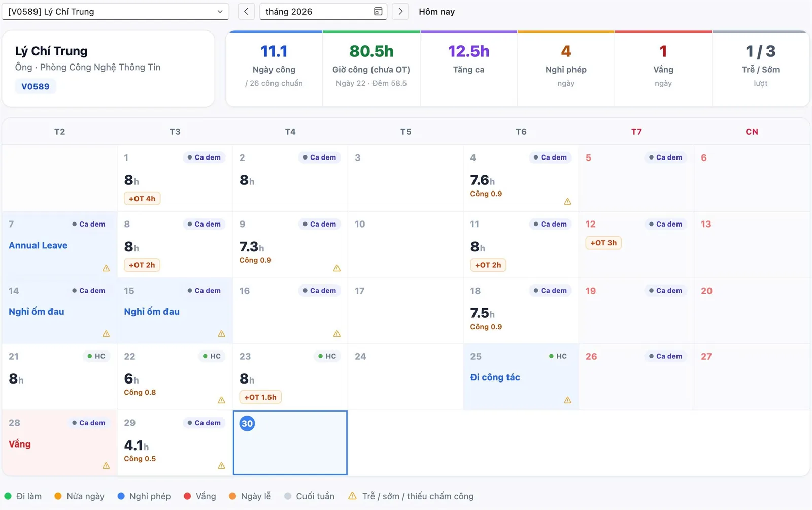Image resolution: width=812 pixels, height=510 pixels.
Task: Click the warning icon on day 25 Đi công tác
Action: pos(567,400)
